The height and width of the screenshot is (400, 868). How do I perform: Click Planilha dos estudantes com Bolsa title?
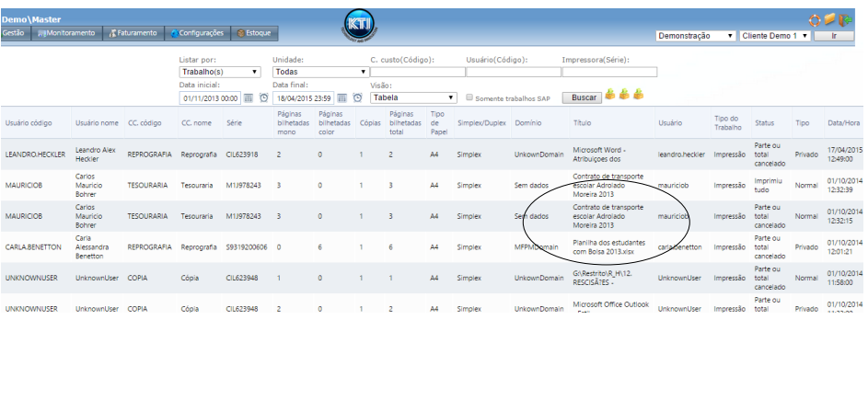pos(609,247)
